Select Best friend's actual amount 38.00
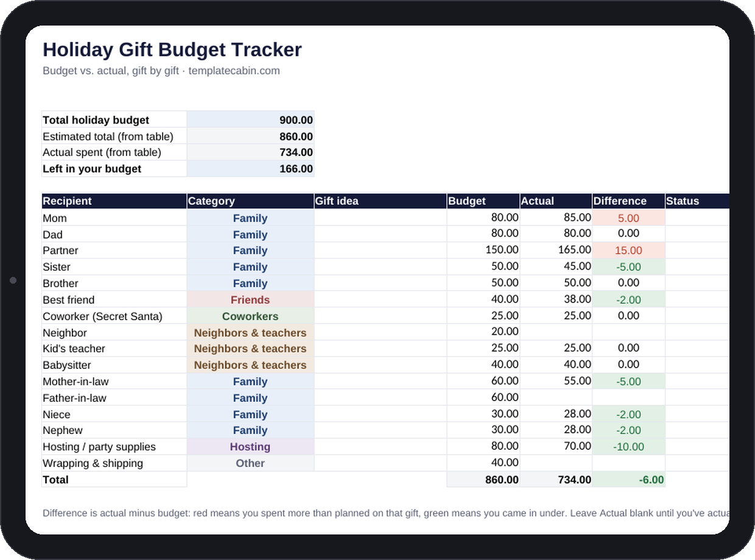Viewport: 755px width, 560px height. pos(556,299)
